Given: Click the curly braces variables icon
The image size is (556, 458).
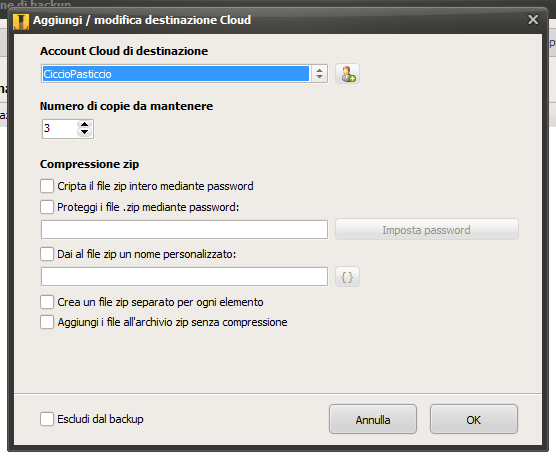Looking at the screenshot, I should 348,277.
